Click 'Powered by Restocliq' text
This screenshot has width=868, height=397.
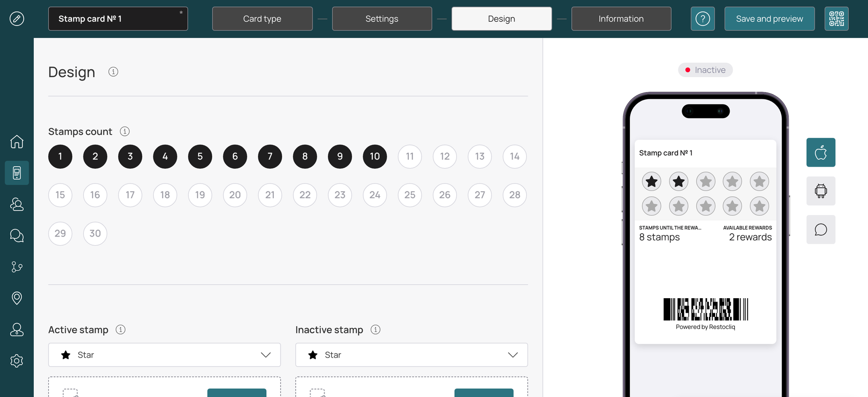(x=705, y=327)
